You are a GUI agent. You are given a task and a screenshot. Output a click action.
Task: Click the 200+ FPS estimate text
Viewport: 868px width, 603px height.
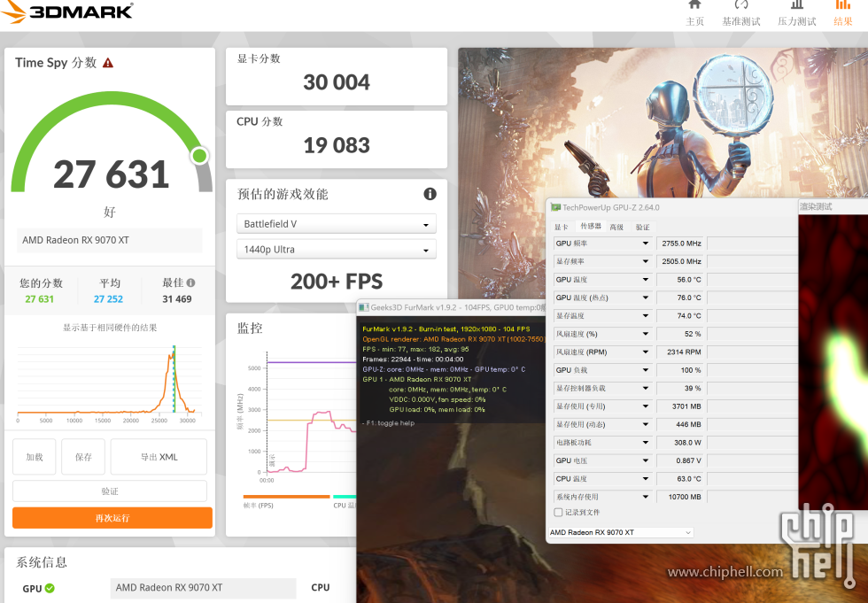point(337,282)
